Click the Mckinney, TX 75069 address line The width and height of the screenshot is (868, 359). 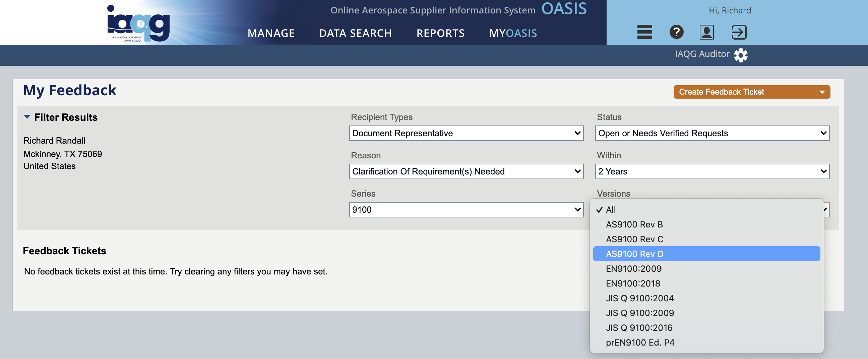point(63,154)
